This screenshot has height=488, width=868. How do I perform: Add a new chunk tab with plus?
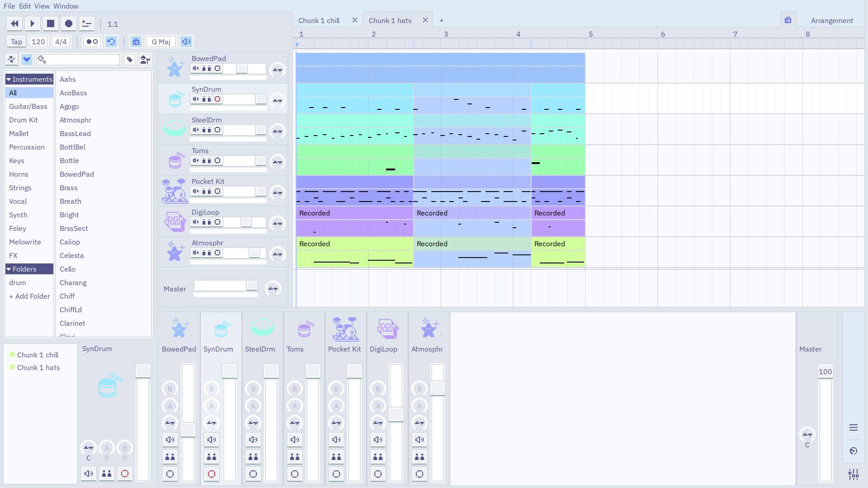442,20
